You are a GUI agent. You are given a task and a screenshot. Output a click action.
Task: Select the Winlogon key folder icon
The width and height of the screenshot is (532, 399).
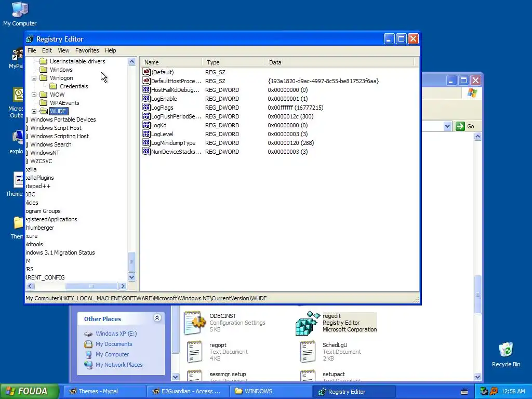[43, 78]
